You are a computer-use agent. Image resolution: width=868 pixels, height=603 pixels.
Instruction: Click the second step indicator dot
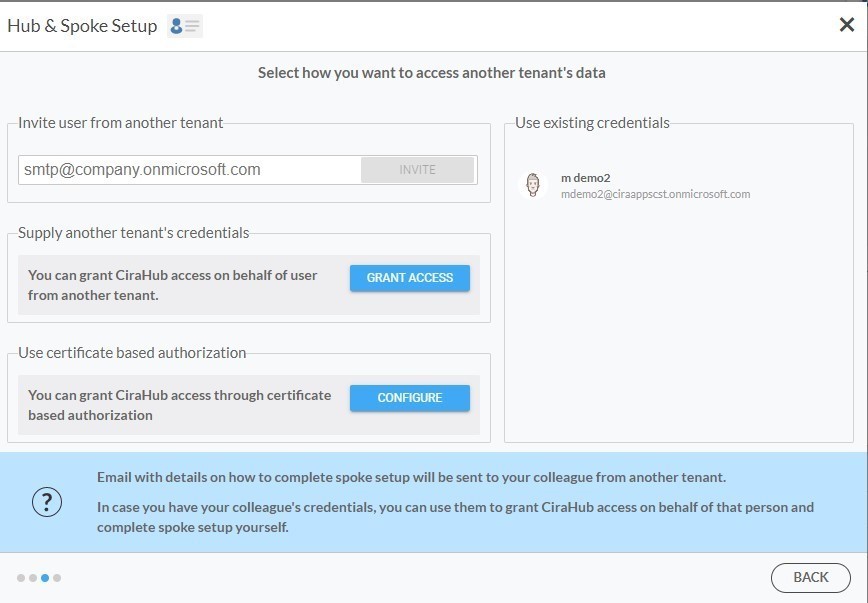[x=33, y=578]
